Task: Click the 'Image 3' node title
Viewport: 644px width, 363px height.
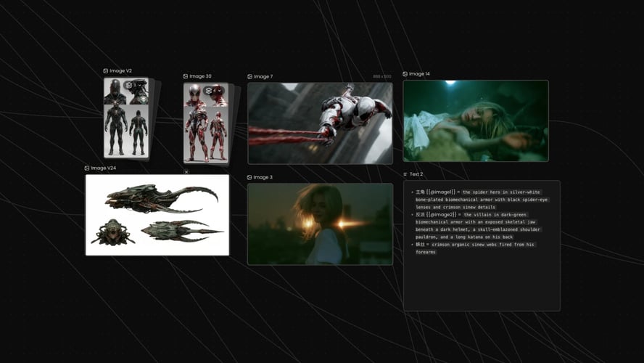Action: pyautogui.click(x=263, y=177)
